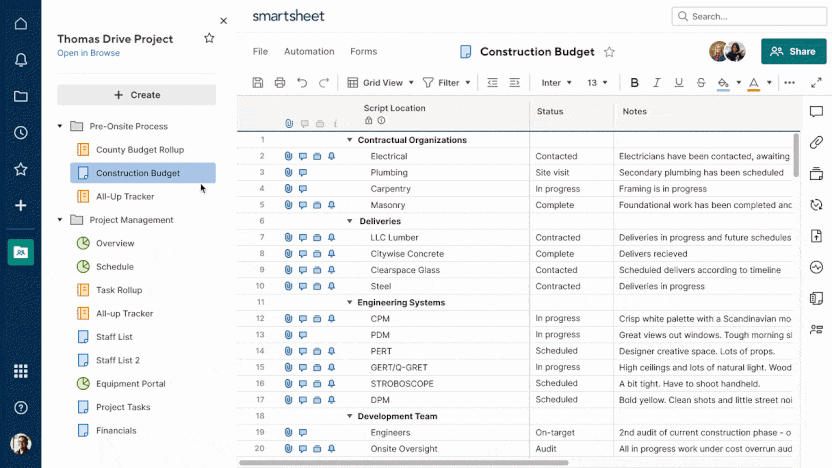Collapse the Deliveries row group
832x468 pixels.
[x=350, y=221]
